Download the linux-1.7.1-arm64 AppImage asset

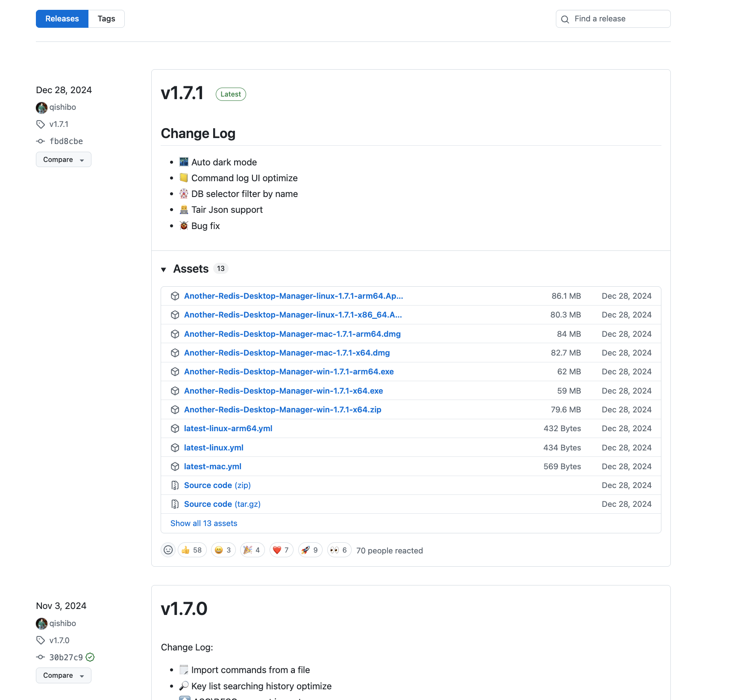[294, 296]
